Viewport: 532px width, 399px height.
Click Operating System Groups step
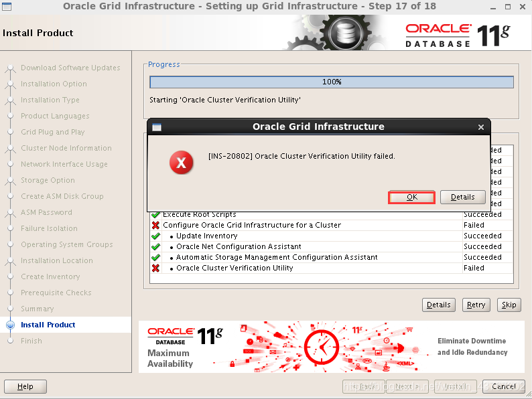click(x=67, y=244)
